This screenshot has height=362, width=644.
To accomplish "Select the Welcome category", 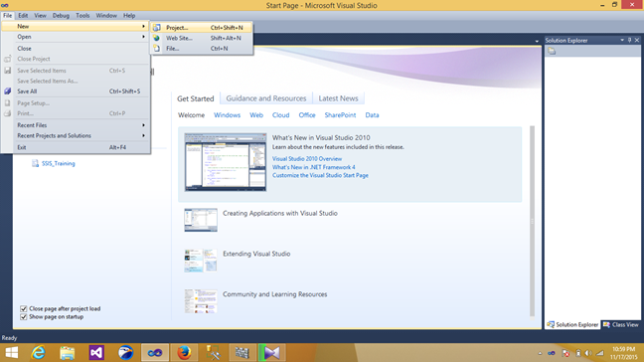I will coord(191,115).
